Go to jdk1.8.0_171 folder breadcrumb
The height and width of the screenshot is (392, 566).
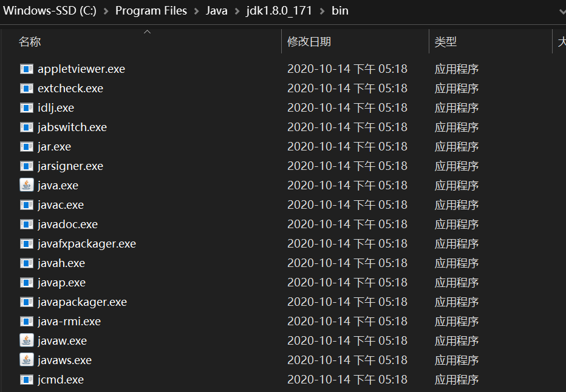click(279, 10)
